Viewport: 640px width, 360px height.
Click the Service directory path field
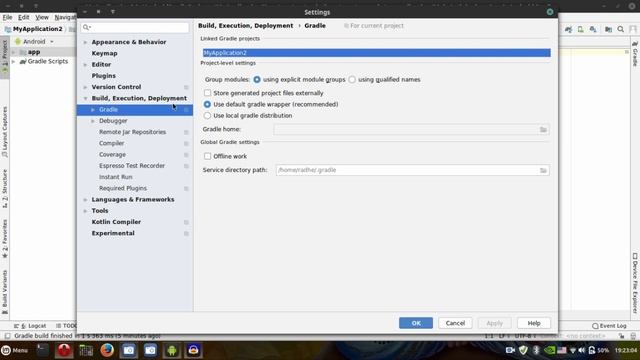click(412, 170)
